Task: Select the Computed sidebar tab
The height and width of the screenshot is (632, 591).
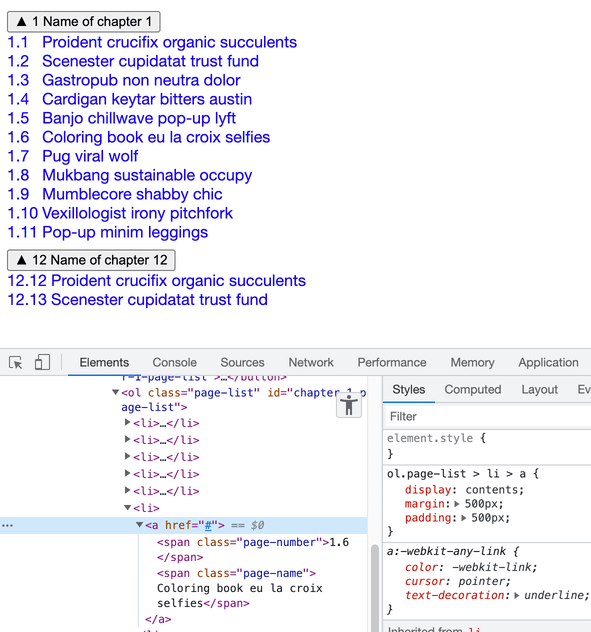Action: tap(473, 389)
